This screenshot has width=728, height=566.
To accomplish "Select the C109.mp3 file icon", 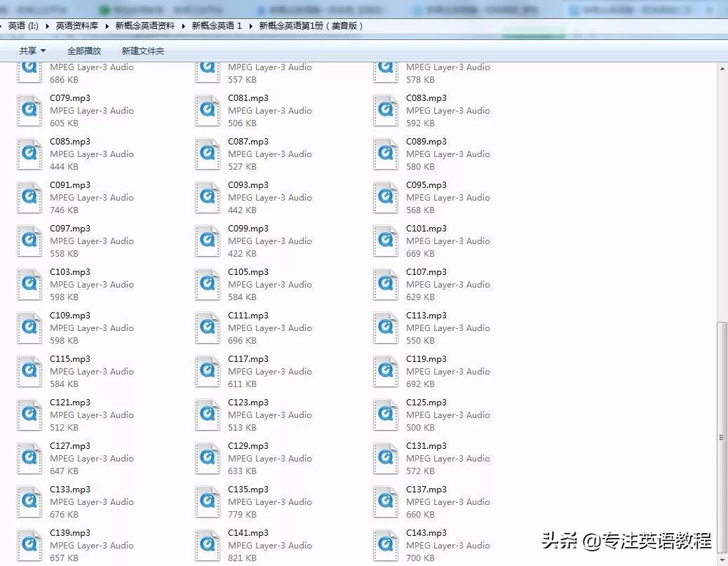I will coord(29,328).
